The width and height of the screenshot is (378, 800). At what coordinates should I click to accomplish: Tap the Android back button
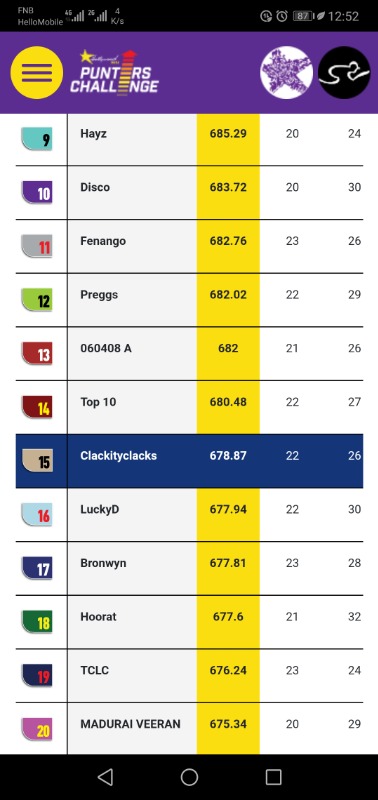click(105, 777)
